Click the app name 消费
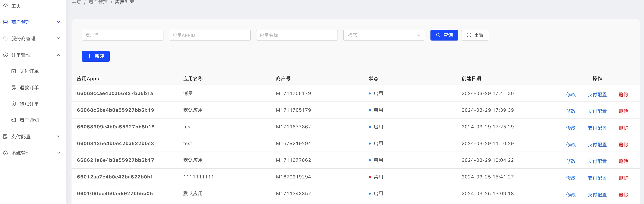 tap(188, 93)
